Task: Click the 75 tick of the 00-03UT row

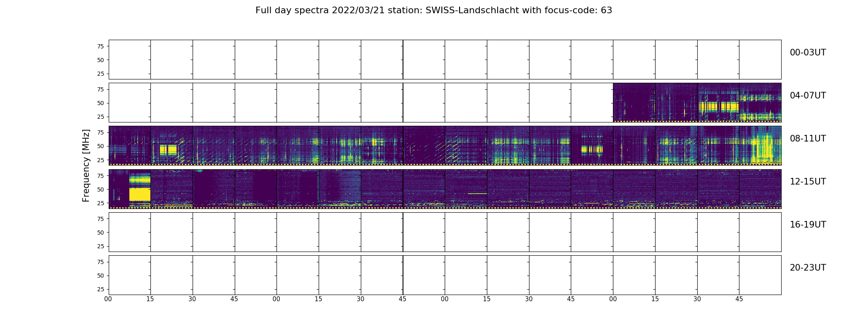Action: 100,46
